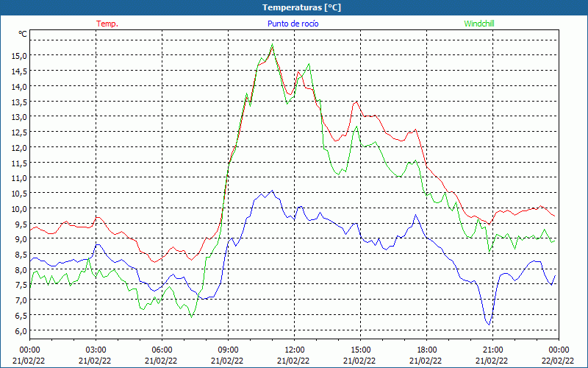This screenshot has height=368, width=588.
Task: Click the 6,5 y-axis value
Action: point(21,316)
